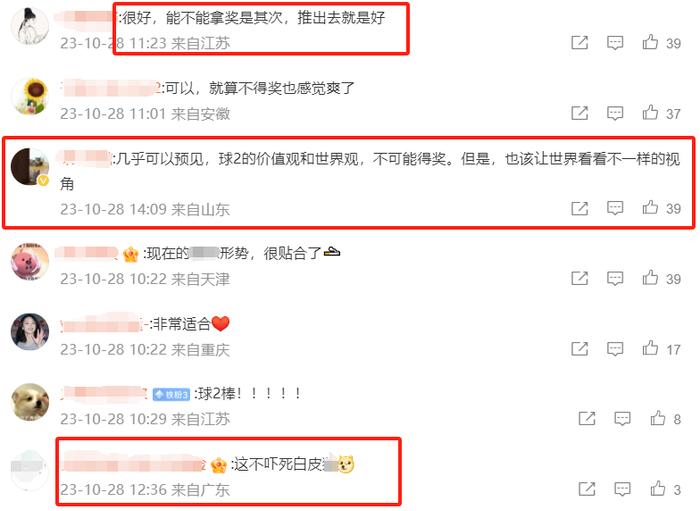This screenshot has height=511, width=700.
Task: Open the verified user's avatar from 山东
Action: [30, 167]
